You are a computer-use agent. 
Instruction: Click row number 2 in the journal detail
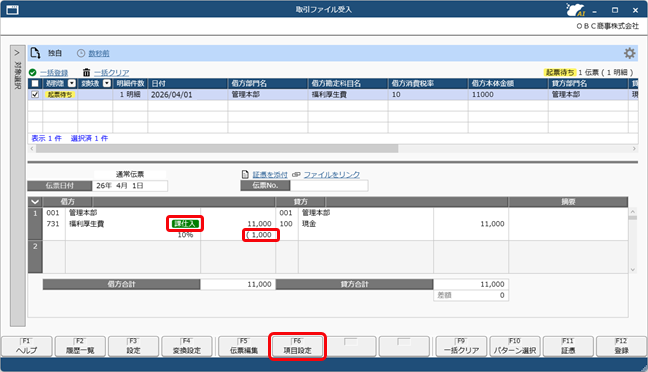[x=35, y=257]
